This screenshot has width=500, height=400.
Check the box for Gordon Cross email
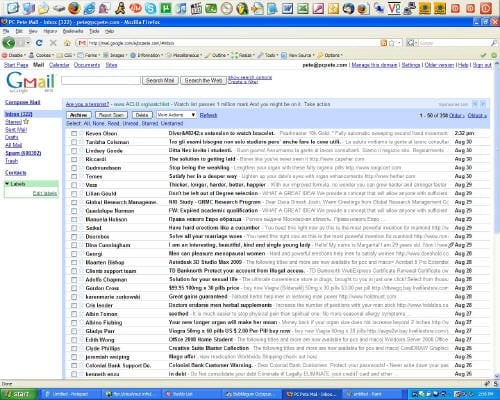[x=74, y=288]
